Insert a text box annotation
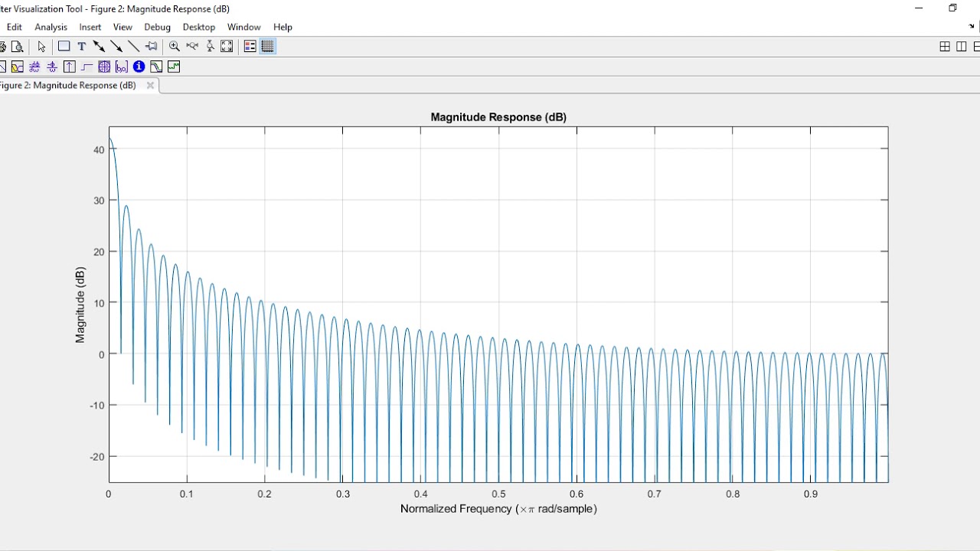This screenshot has width=980, height=551. pyautogui.click(x=82, y=46)
